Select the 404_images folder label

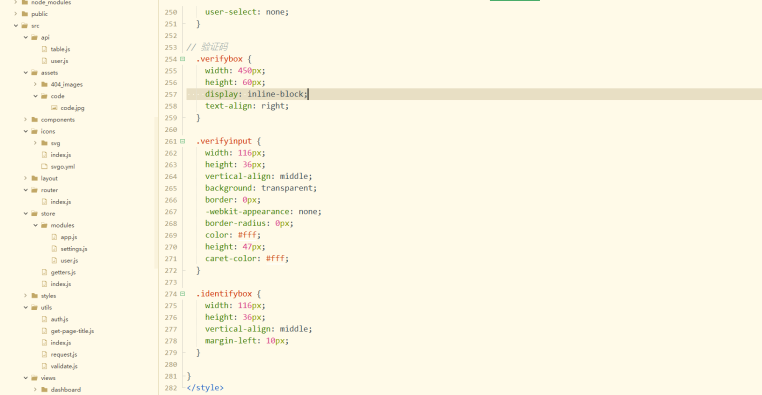tap(67, 85)
